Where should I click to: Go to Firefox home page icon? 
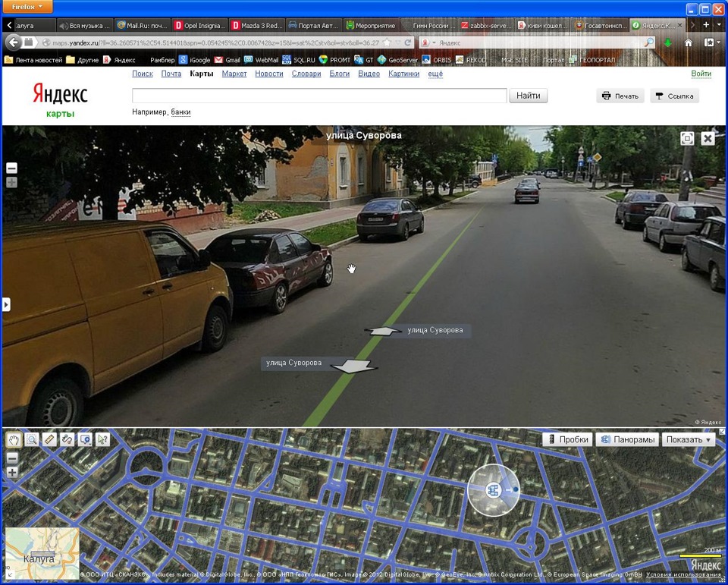[688, 42]
